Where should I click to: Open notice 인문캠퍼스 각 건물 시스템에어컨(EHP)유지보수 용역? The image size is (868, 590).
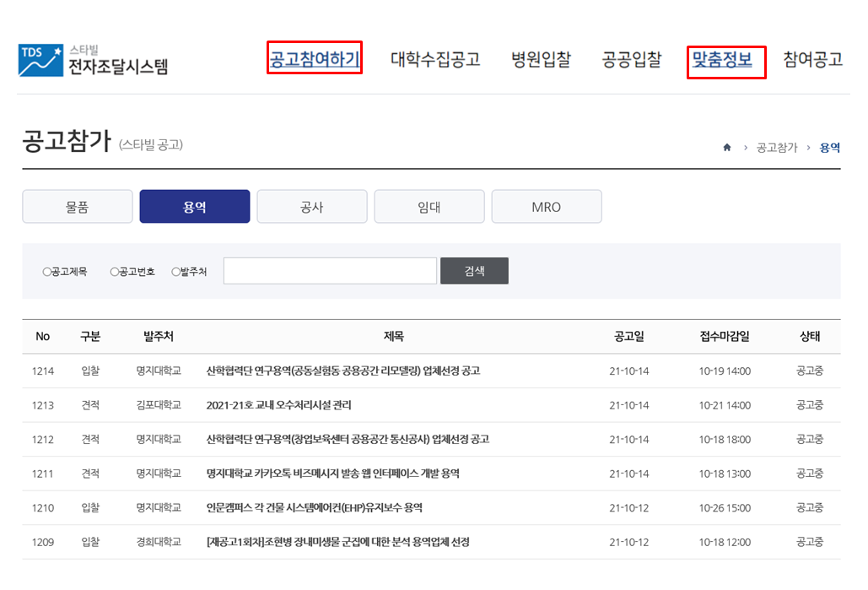point(315,508)
